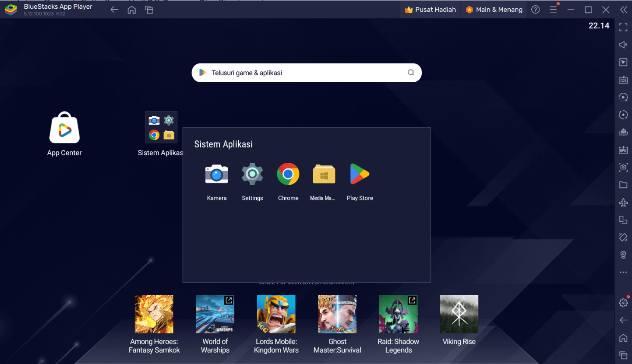Open Viking Rise game
The image size is (632, 364).
(459, 314)
